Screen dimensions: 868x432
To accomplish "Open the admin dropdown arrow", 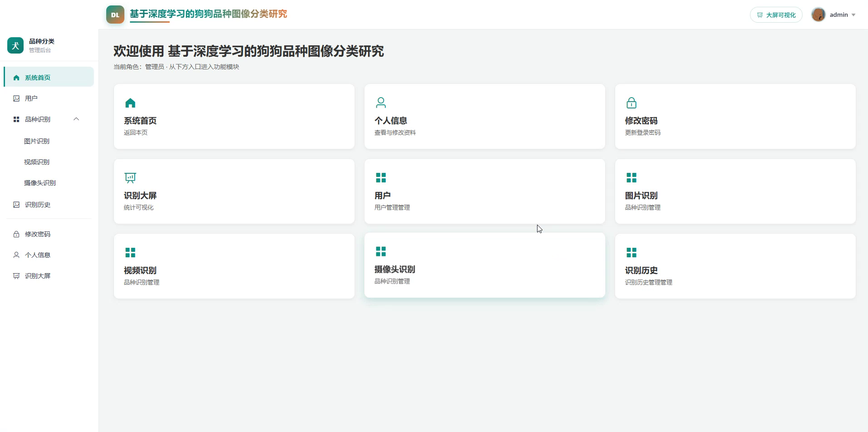I will (x=853, y=15).
